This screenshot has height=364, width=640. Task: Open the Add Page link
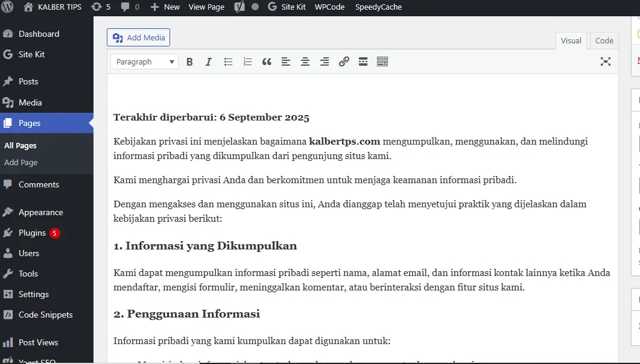click(x=21, y=163)
